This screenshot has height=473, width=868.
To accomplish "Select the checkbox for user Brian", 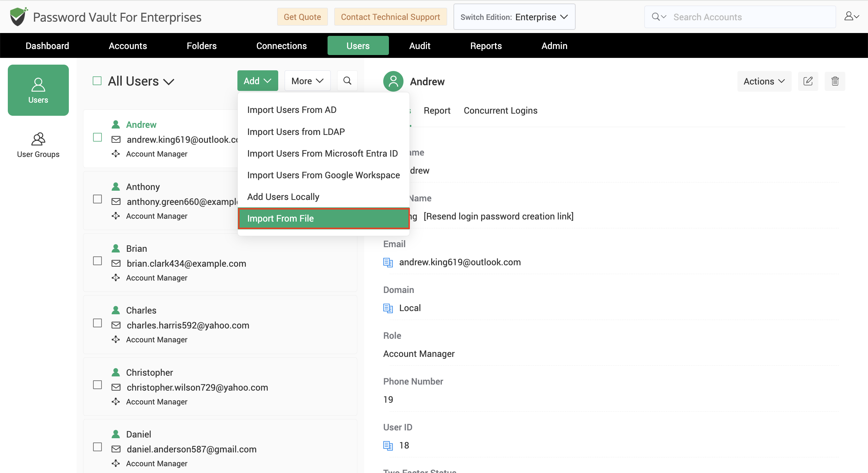I will pyautogui.click(x=97, y=261).
